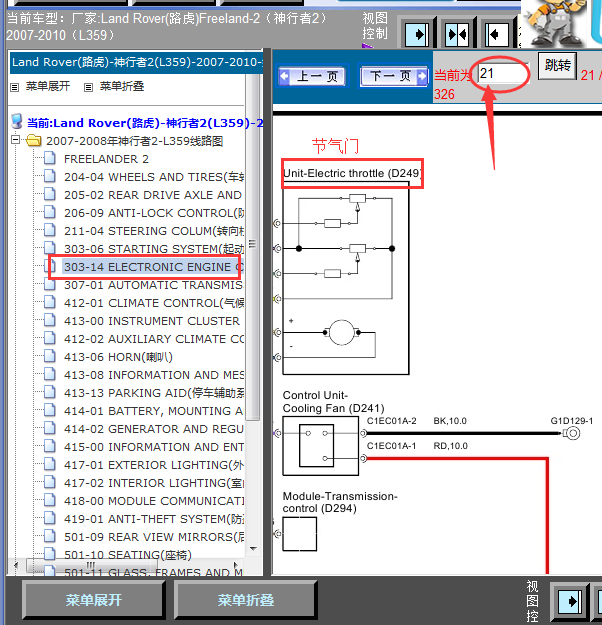Image resolution: width=602 pixels, height=625 pixels.
Task: Open 412-01 CLIMATE CONTROL tree item
Action: point(154,303)
